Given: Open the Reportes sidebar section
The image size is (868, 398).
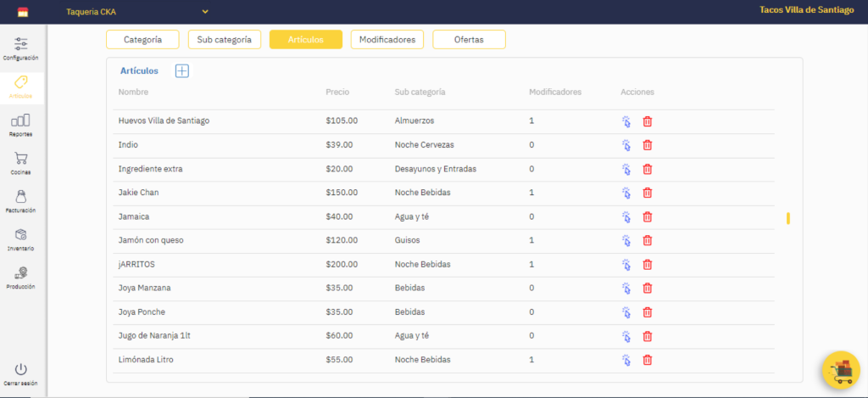Looking at the screenshot, I should tap(21, 125).
